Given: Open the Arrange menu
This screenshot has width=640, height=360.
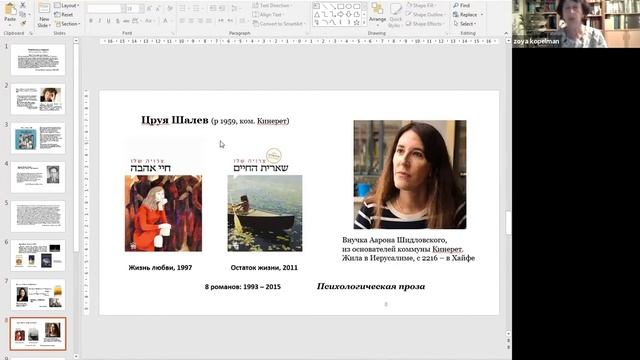Looking at the screenshot, I should pyautogui.click(x=377, y=13).
